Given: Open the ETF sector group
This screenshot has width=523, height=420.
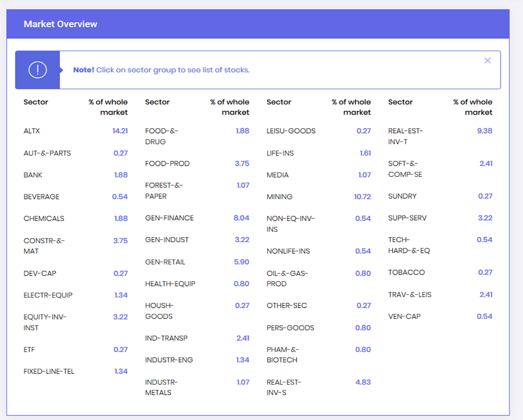Looking at the screenshot, I should click(x=29, y=349).
